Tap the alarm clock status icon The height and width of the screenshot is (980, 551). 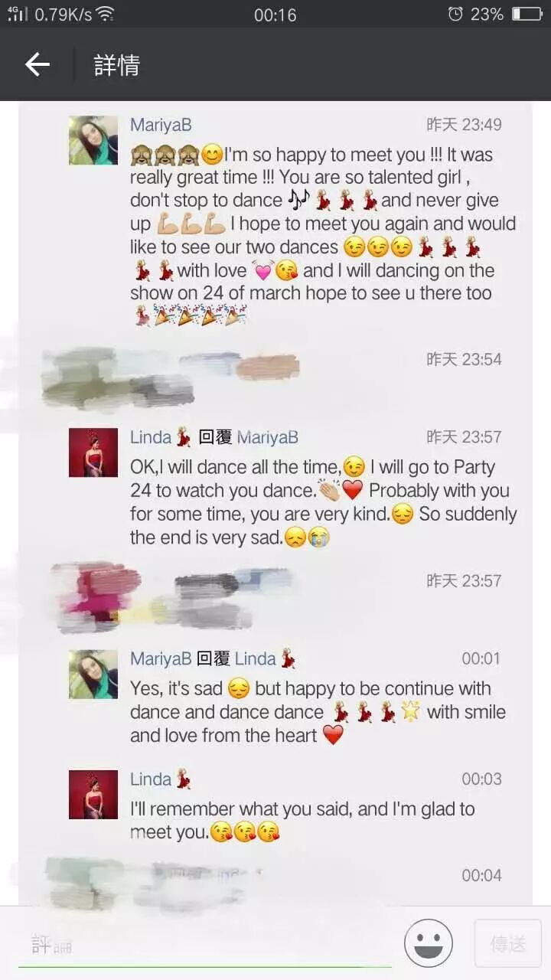pyautogui.click(x=455, y=14)
